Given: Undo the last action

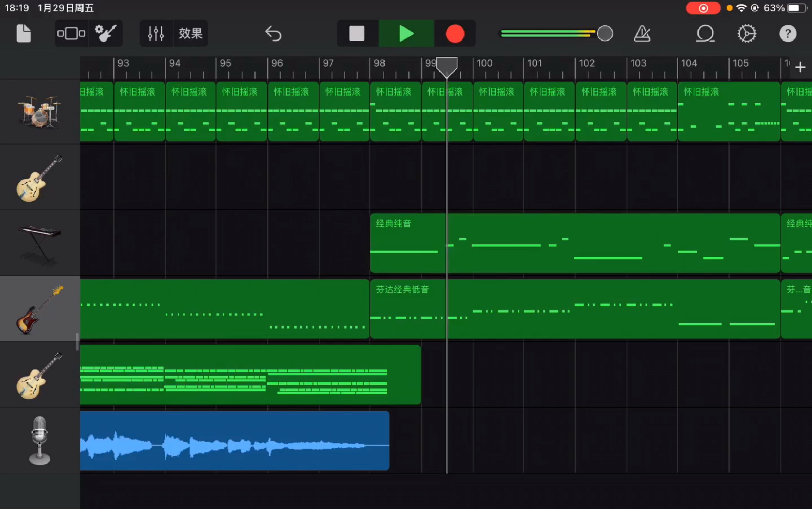Looking at the screenshot, I should 273,33.
